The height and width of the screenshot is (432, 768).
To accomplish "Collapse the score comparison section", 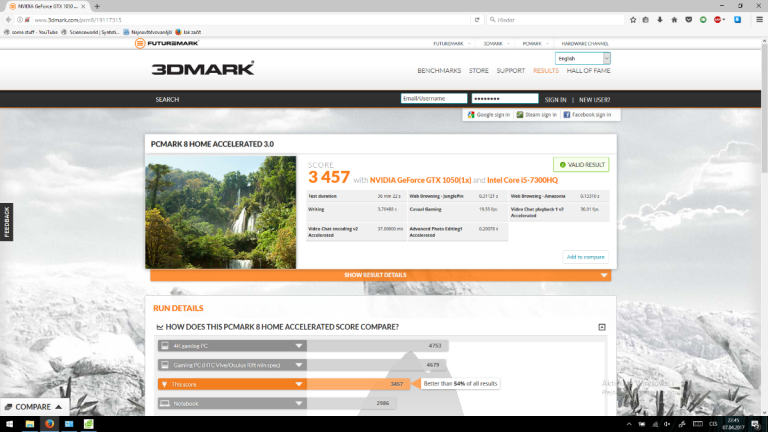I will click(x=601, y=327).
